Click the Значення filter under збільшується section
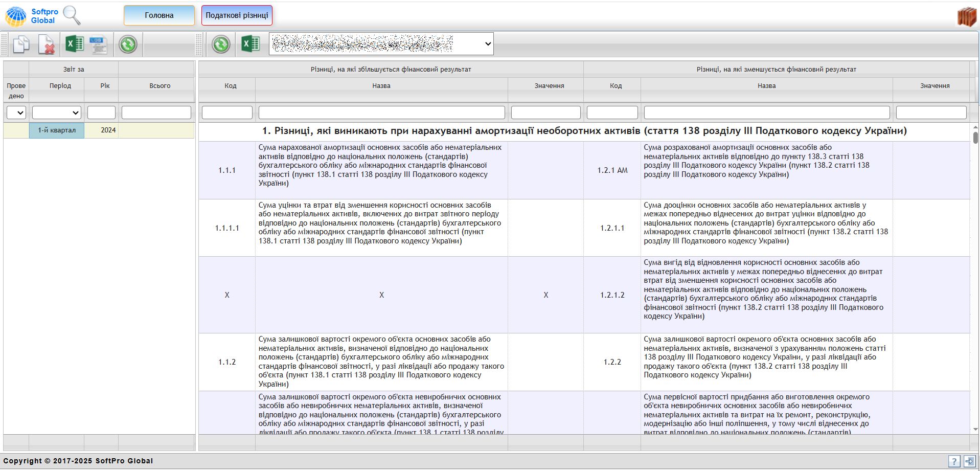Image resolution: width=980 pixels, height=471 pixels. [x=545, y=113]
